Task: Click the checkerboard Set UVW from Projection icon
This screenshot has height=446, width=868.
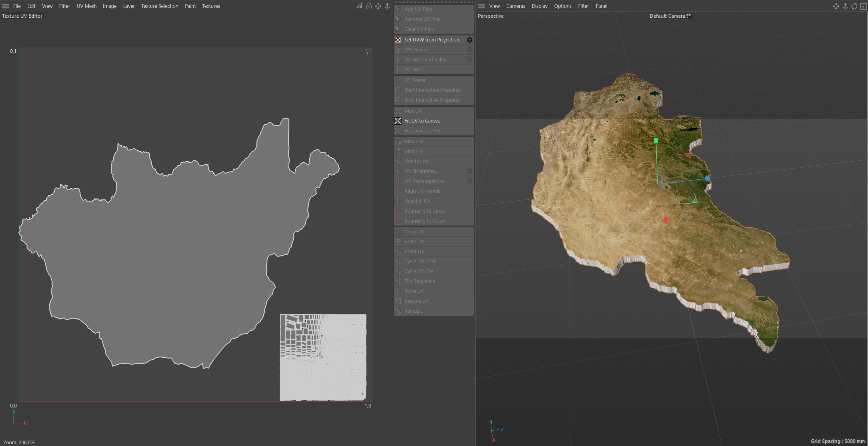Action: [x=398, y=40]
